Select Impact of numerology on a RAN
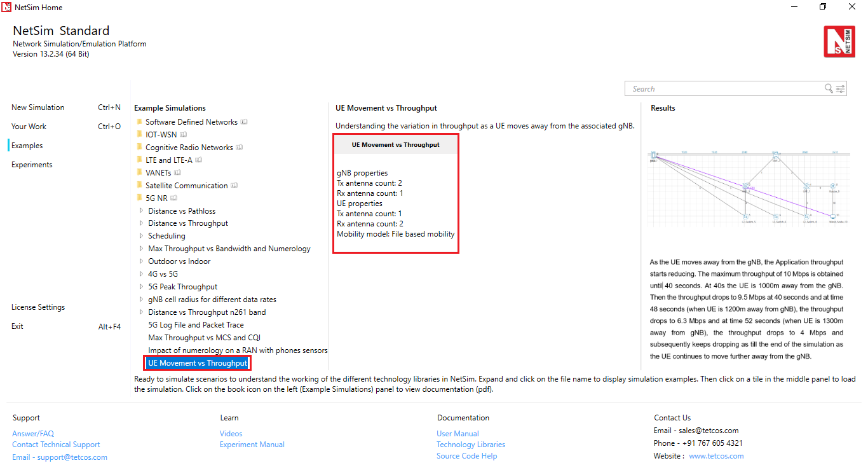The image size is (868, 463). click(x=238, y=350)
